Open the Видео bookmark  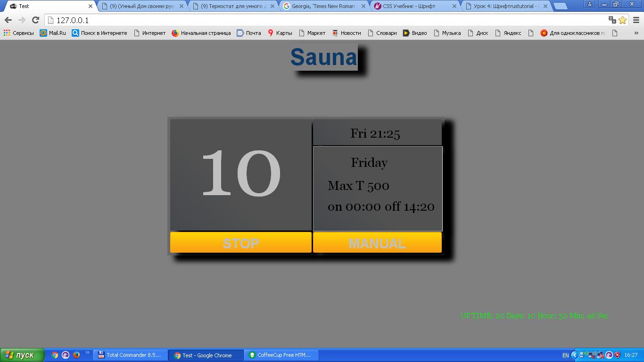pyautogui.click(x=415, y=33)
